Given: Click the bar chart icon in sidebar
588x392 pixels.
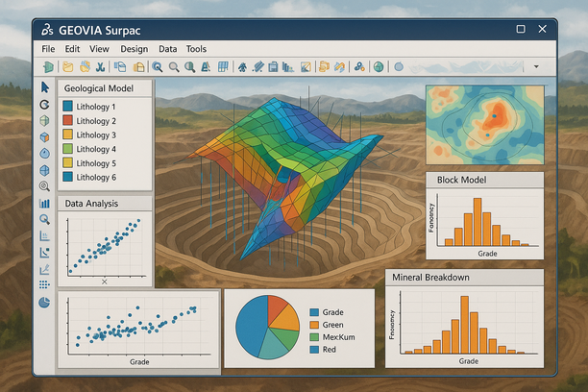Looking at the screenshot, I should click(45, 203).
